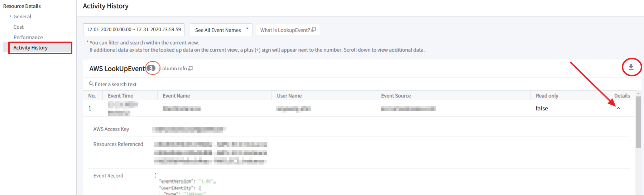Click the magnifier icon in the search bar
Image resolution: width=644 pixels, height=195 pixels.
tap(91, 84)
